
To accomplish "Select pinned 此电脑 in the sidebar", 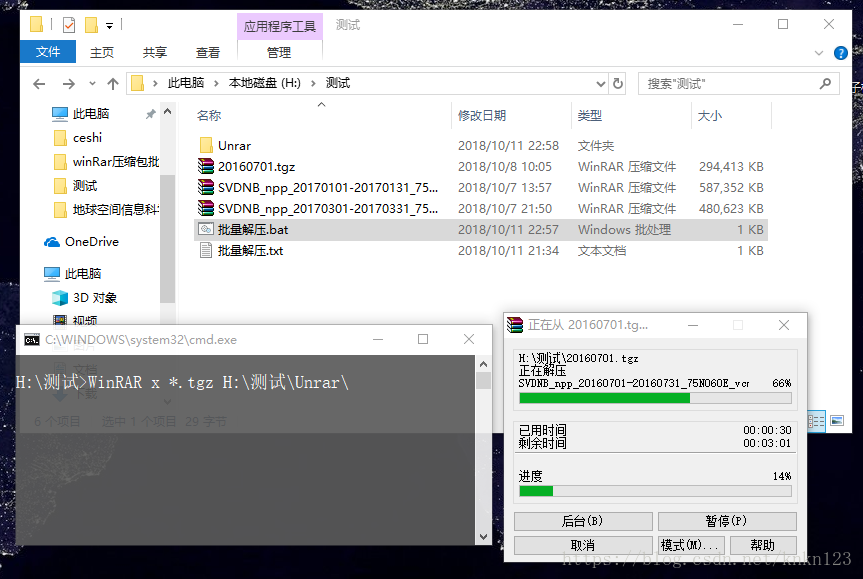I will click(91, 113).
